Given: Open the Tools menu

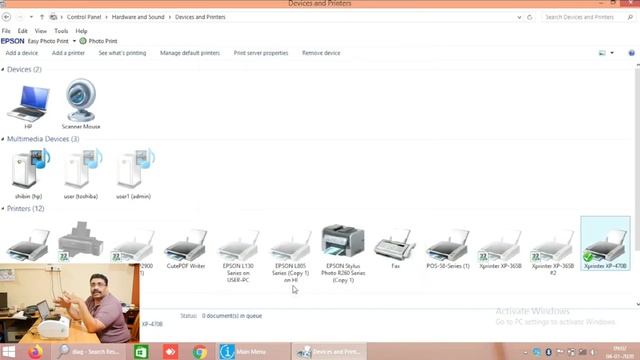Looking at the screenshot, I should [x=61, y=31].
